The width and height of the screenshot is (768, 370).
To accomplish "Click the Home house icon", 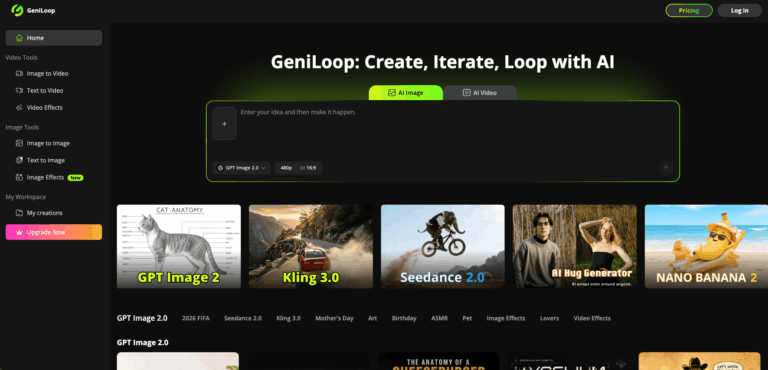I will click(x=19, y=38).
